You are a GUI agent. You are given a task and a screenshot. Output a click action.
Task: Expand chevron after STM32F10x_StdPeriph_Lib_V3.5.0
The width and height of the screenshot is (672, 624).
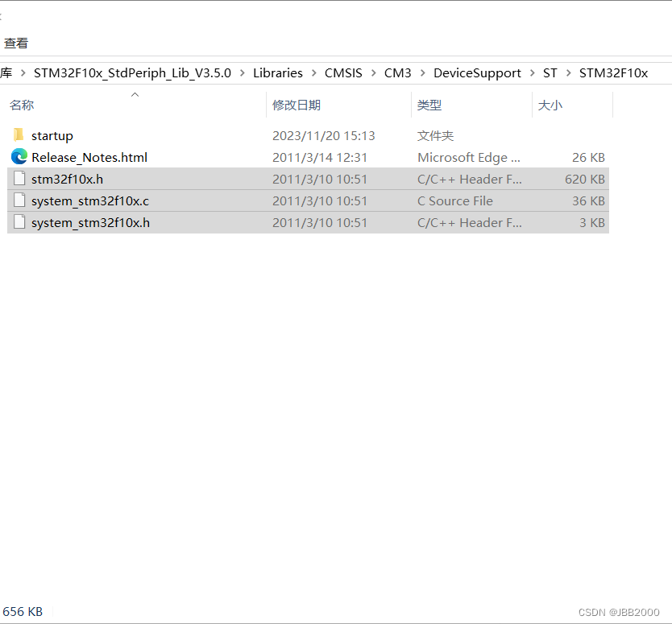coord(243,73)
